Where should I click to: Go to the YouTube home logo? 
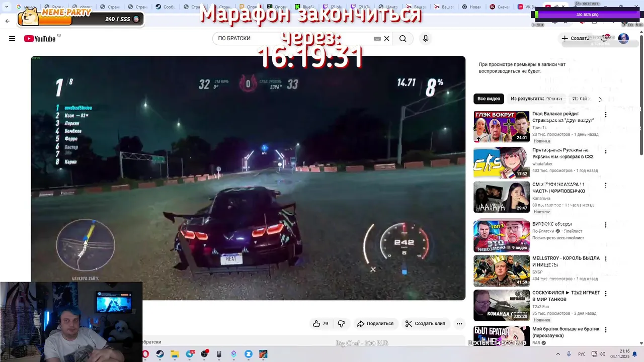coord(40,39)
